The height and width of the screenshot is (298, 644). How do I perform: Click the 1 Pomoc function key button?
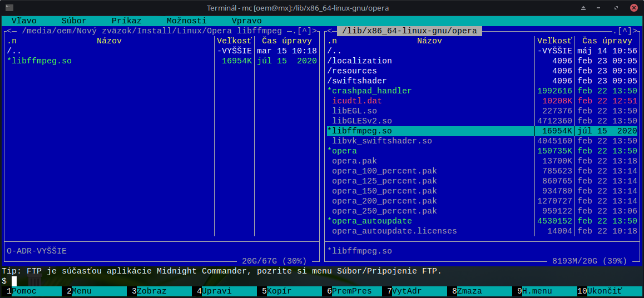pos(31,291)
